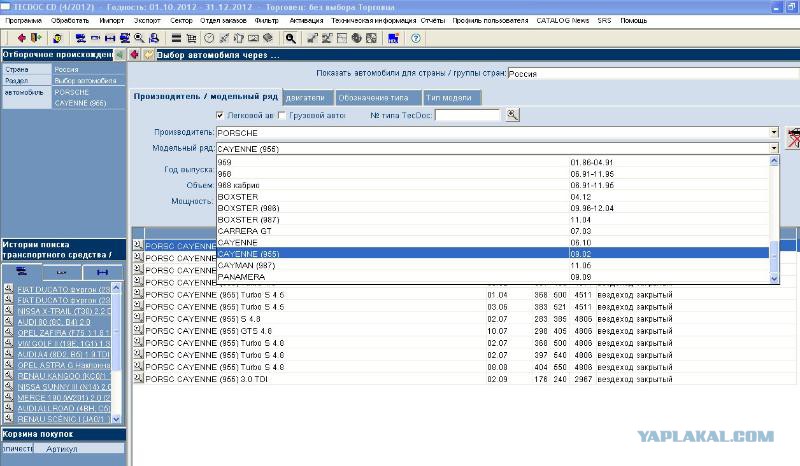Click the green collapse arrow on left panel header
800x466 pixels.
(119, 55)
